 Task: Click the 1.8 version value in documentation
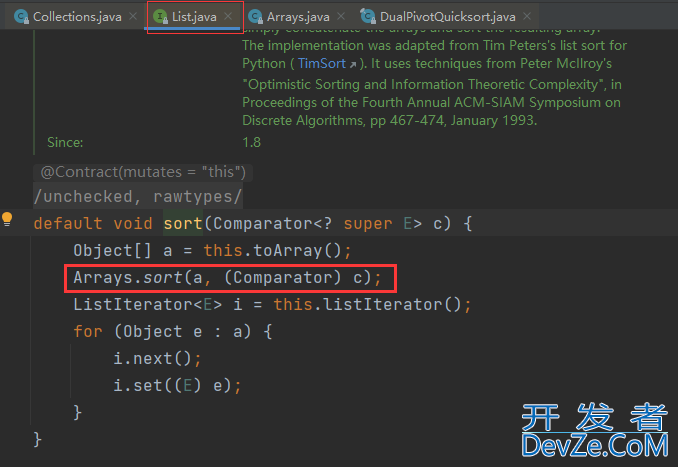[x=252, y=142]
